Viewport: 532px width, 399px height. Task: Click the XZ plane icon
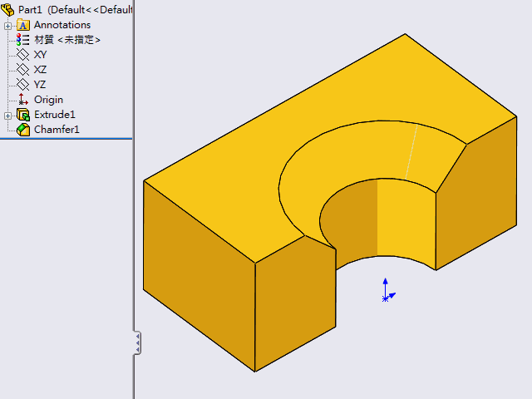[x=22, y=70]
